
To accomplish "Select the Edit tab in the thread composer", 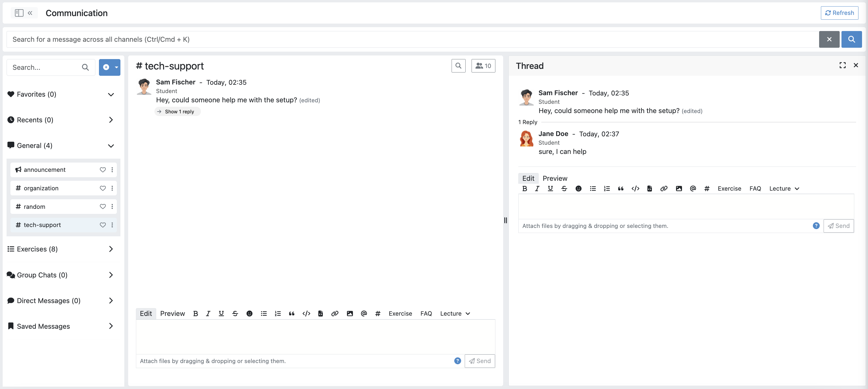I will click(x=528, y=178).
